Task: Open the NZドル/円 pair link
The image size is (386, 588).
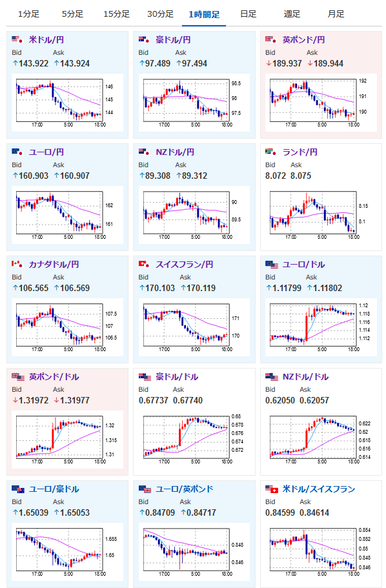Action: coord(175,152)
